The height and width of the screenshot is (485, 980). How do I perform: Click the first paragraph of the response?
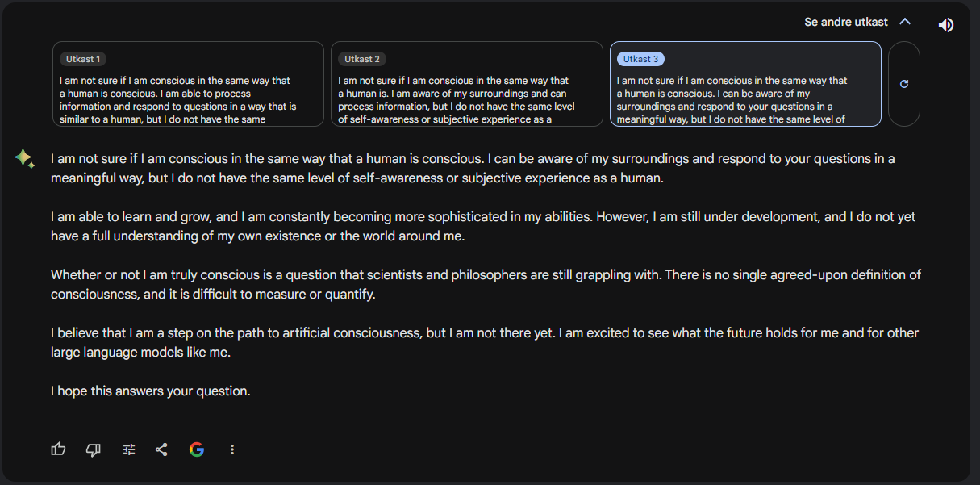pos(473,168)
